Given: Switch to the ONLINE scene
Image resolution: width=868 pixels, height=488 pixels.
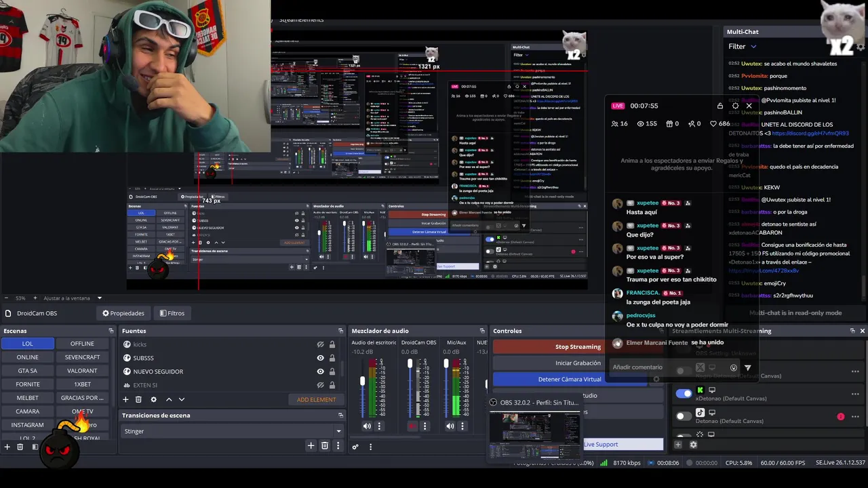Looking at the screenshot, I should [27, 357].
